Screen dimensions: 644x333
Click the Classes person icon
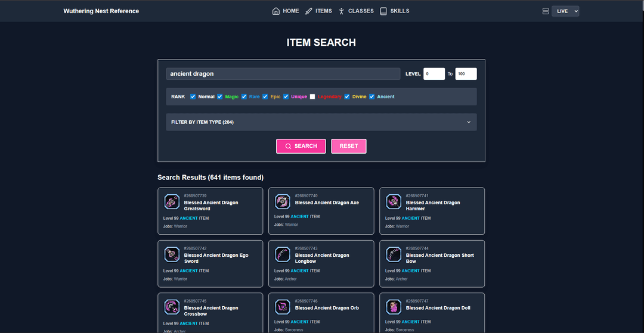[341, 11]
